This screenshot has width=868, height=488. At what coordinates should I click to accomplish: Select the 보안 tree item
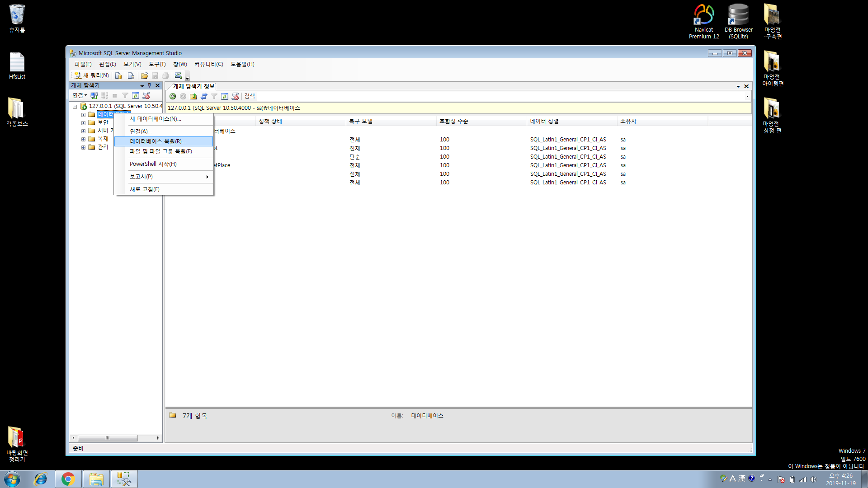103,122
